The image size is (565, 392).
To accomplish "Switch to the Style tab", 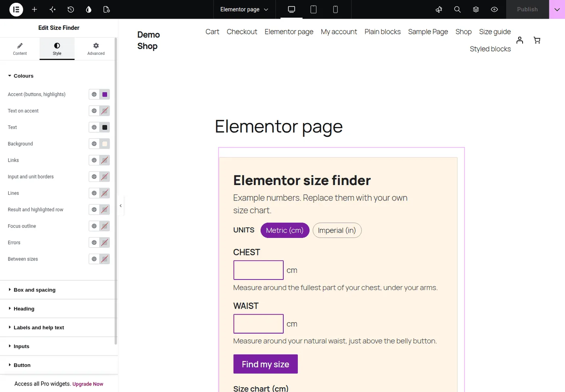I will coord(57,49).
